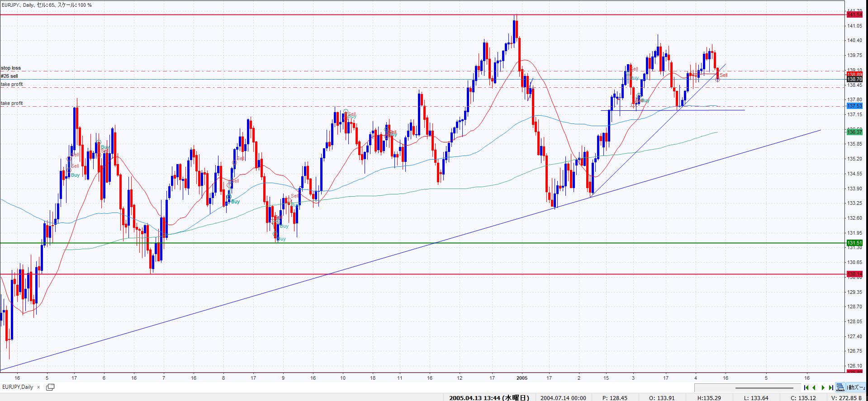
Task: Click the red 141.54 price level tag
Action: pos(854,15)
